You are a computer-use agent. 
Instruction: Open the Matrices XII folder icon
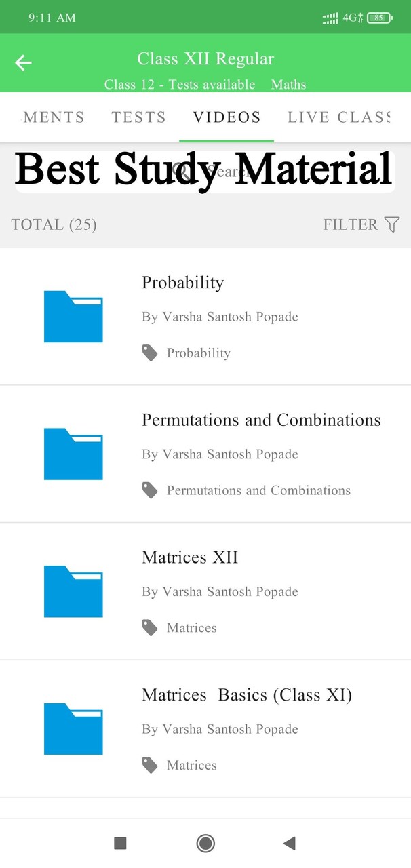(73, 591)
